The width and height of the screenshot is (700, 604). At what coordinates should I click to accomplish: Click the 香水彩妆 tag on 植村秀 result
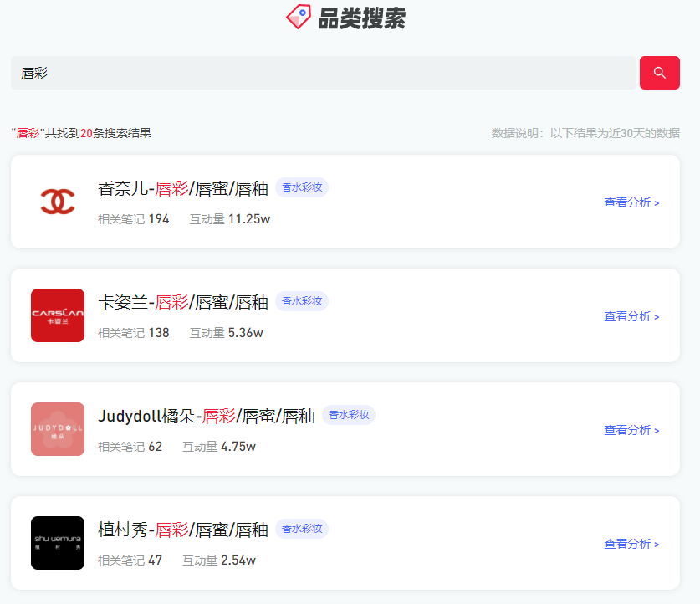point(302,529)
